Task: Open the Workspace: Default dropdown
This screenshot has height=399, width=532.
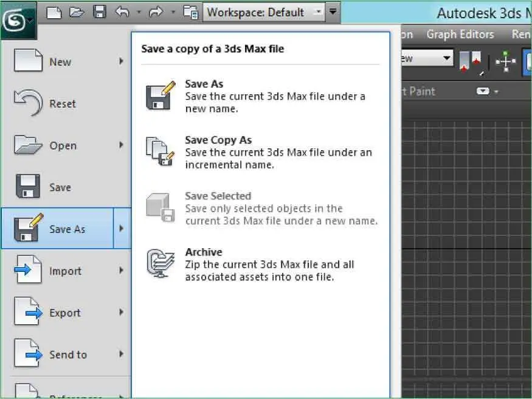Action: tap(264, 12)
